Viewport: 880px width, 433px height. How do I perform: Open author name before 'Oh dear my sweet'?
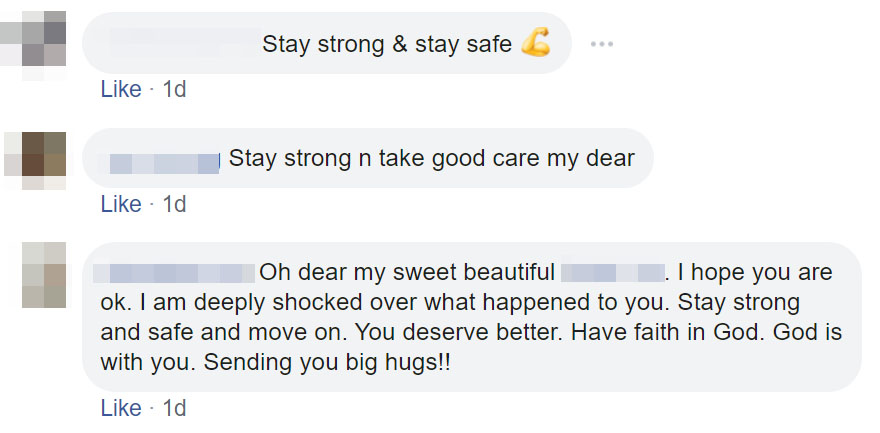(x=174, y=272)
